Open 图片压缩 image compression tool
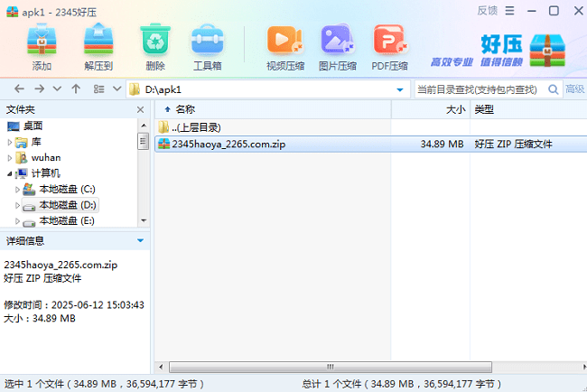The width and height of the screenshot is (587, 392). click(x=338, y=48)
